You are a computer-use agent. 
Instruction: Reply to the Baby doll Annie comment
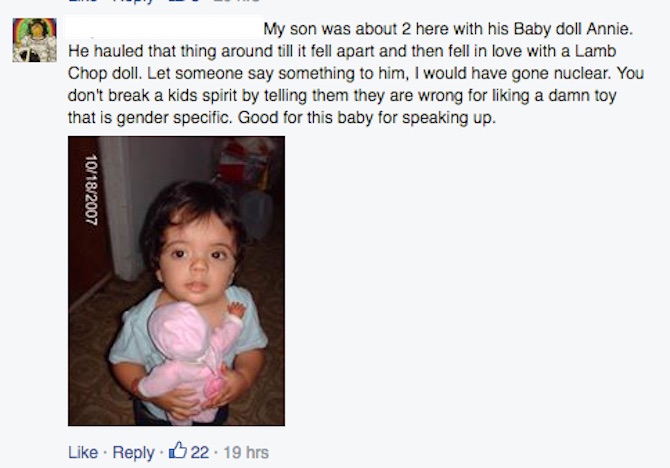tap(133, 453)
